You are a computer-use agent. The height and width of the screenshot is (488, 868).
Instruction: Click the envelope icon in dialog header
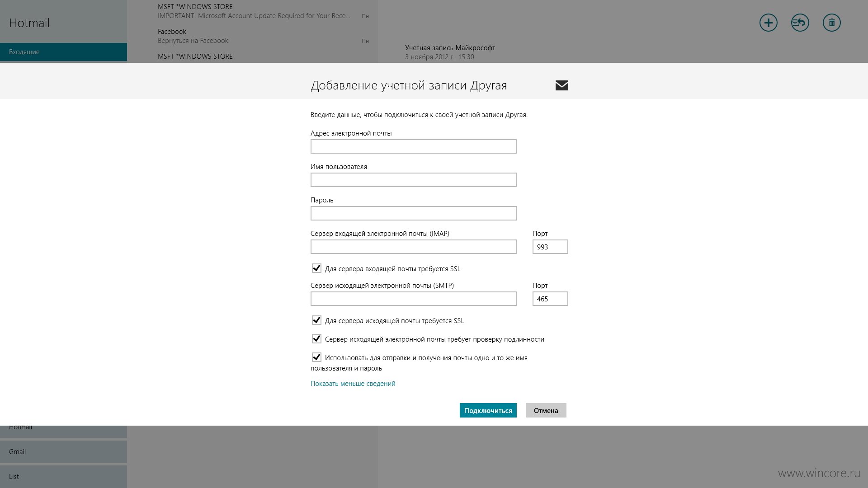(x=561, y=85)
